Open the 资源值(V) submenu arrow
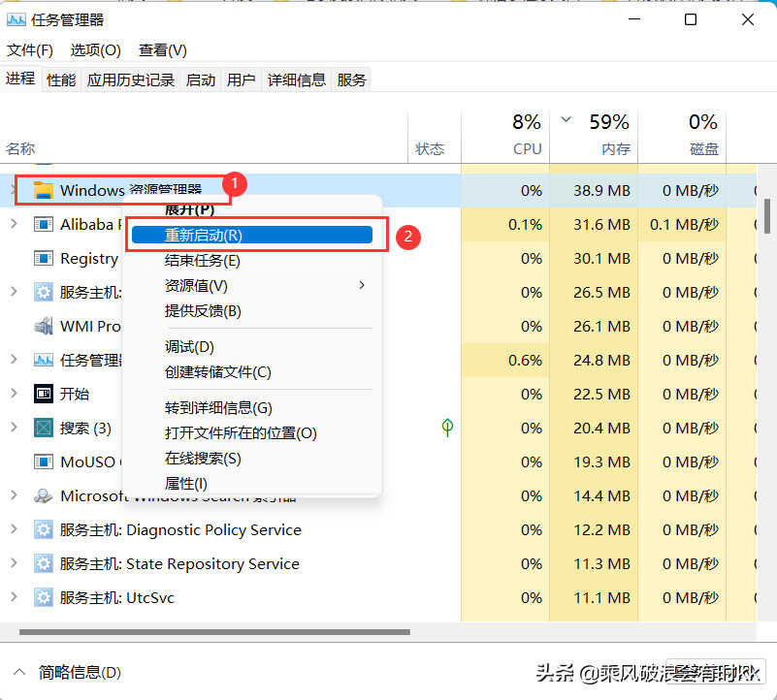 [362, 285]
